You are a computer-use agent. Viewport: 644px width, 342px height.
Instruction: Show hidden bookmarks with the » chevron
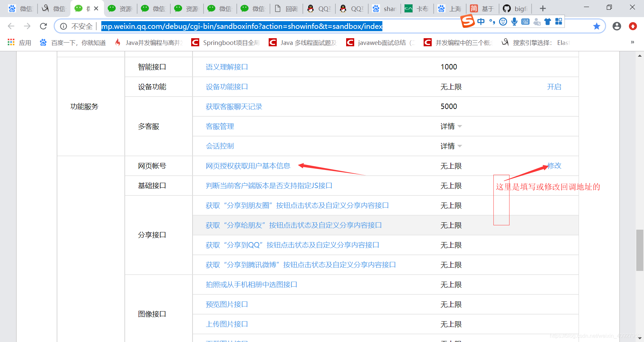pyautogui.click(x=632, y=42)
